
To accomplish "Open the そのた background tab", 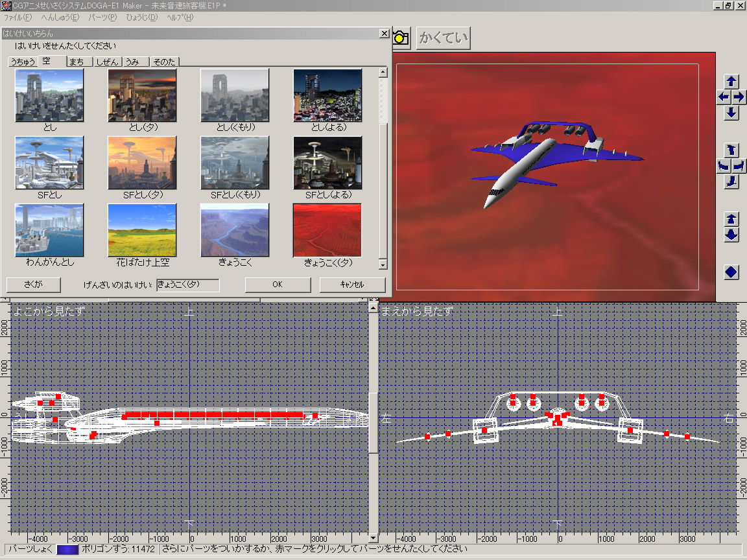I will tap(163, 62).
